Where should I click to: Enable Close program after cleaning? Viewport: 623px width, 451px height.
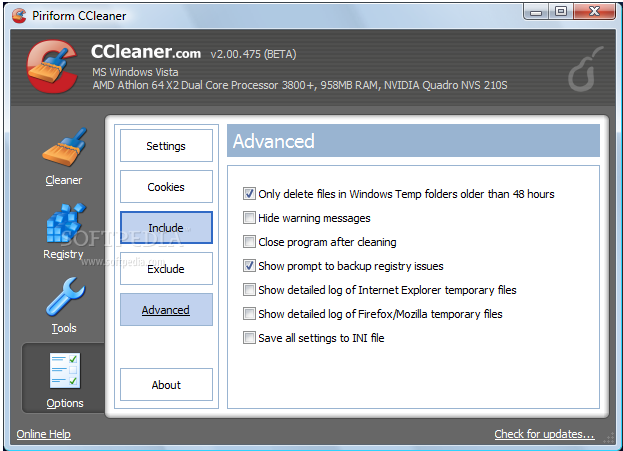point(249,242)
